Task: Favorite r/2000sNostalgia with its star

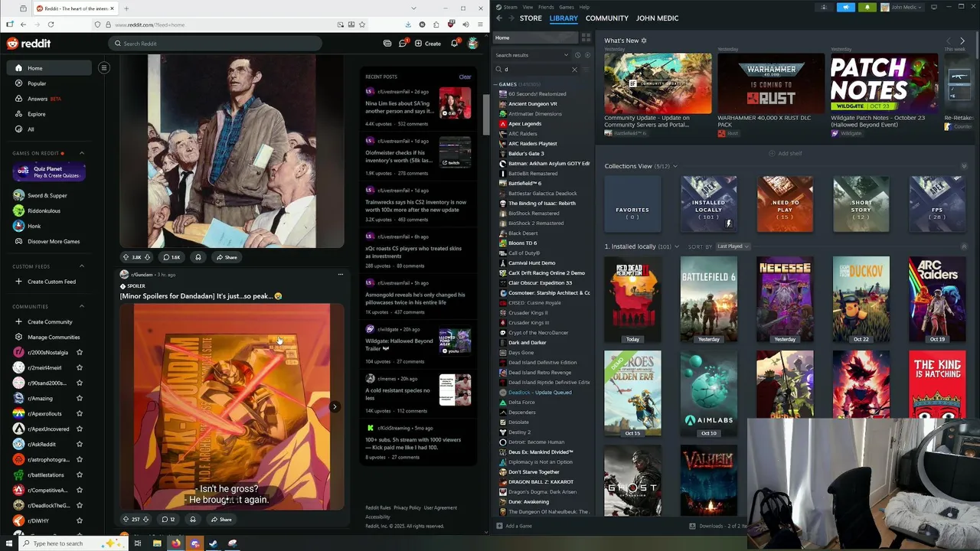Action: (x=80, y=352)
